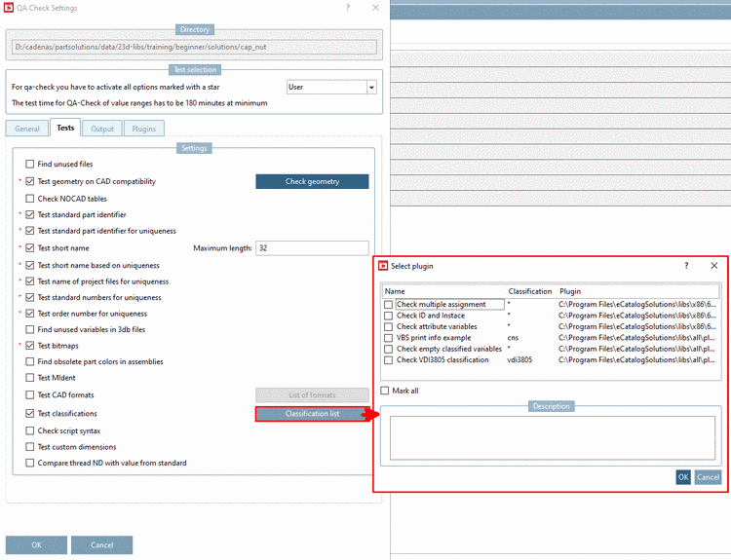Click the List of formats button
731x560 pixels.
(x=312, y=395)
